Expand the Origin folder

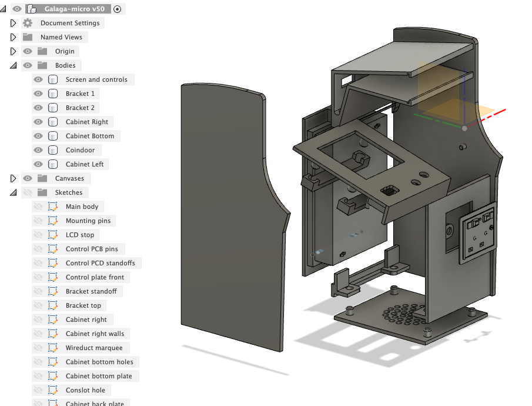coord(14,51)
